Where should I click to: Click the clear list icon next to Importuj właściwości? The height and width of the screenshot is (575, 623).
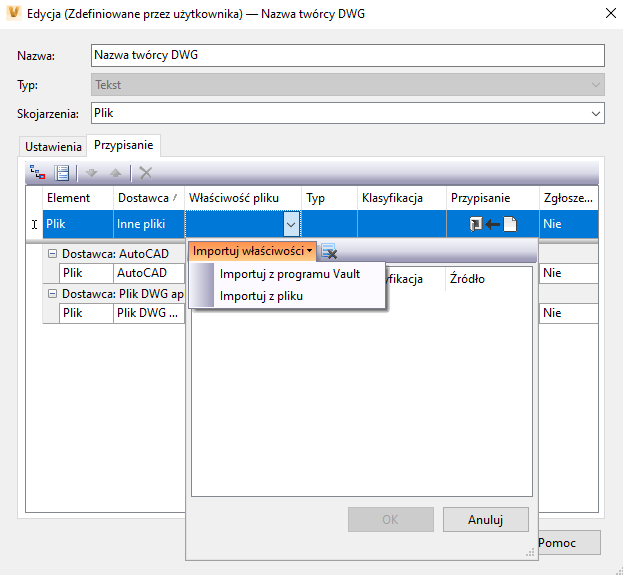pos(329,252)
